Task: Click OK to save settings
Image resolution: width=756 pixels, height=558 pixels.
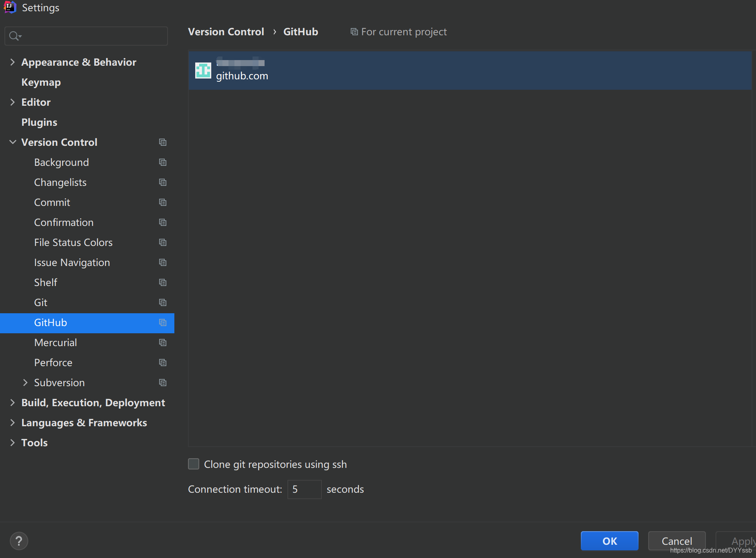Action: [x=609, y=541]
